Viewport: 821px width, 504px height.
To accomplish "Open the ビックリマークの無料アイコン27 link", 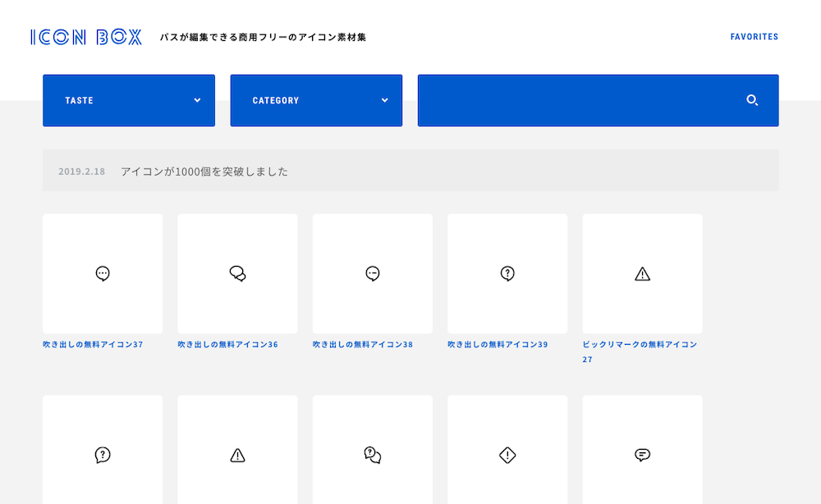I will 640,345.
